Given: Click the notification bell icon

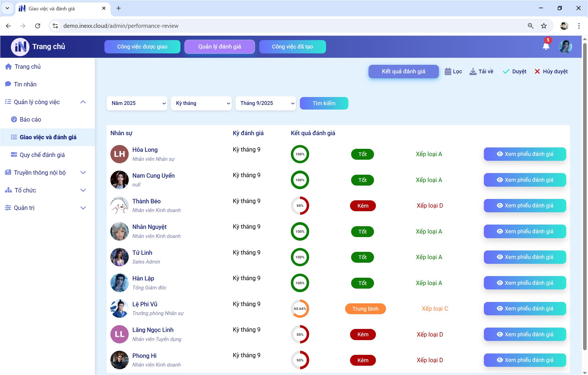Looking at the screenshot, I should tap(546, 46).
